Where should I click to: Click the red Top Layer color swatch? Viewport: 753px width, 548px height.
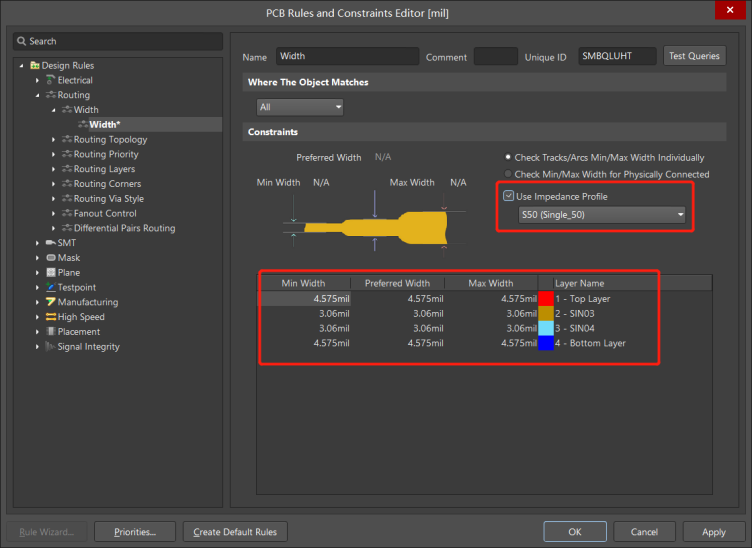coord(545,299)
